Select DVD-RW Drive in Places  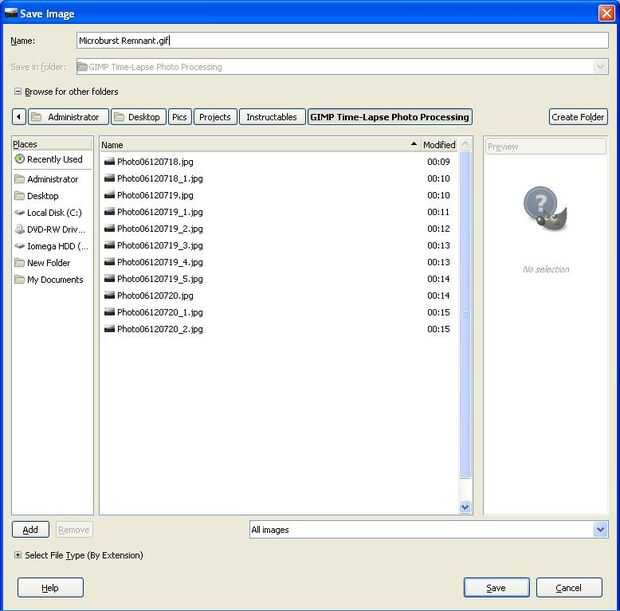(x=52, y=229)
